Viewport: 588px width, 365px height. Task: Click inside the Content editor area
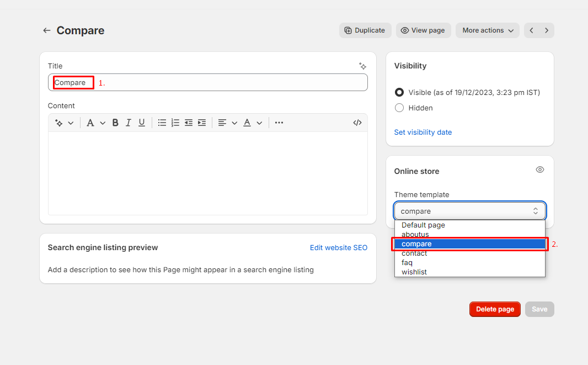[x=208, y=173]
